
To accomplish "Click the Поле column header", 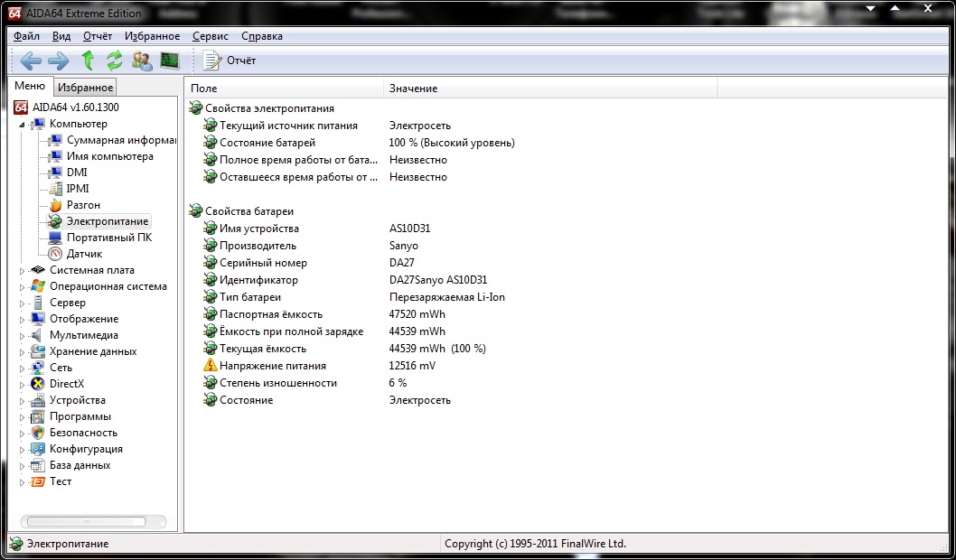I will [x=284, y=89].
